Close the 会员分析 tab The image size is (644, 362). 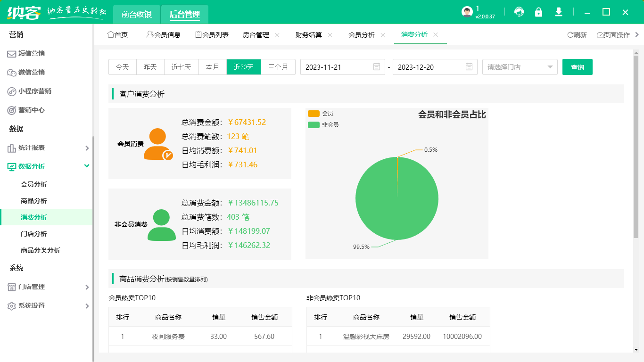[383, 35]
